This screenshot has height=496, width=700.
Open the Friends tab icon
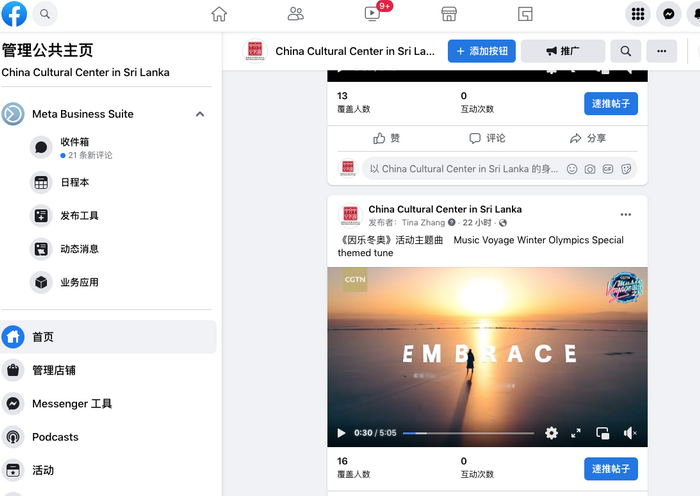(x=296, y=14)
